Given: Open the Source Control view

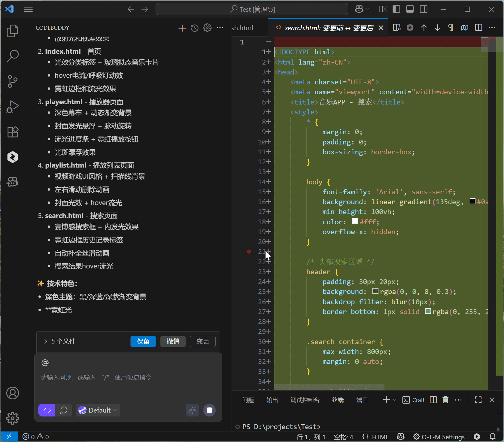Looking at the screenshot, I should (12, 81).
